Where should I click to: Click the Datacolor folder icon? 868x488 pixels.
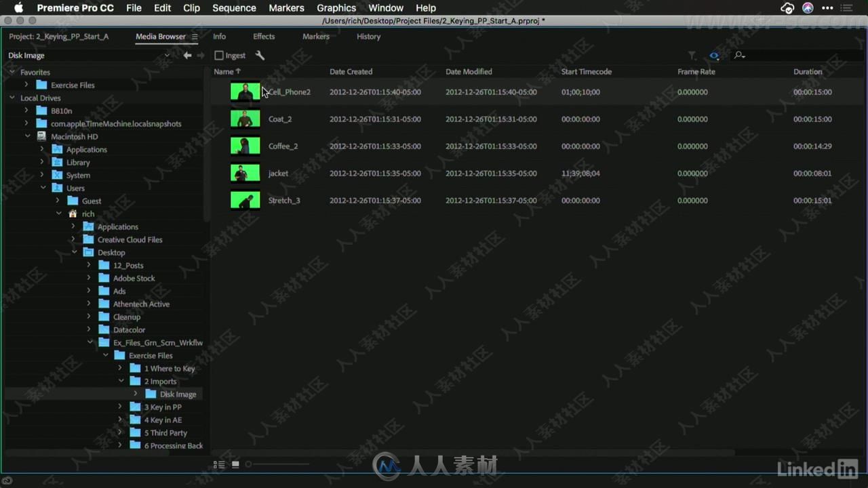coord(104,329)
